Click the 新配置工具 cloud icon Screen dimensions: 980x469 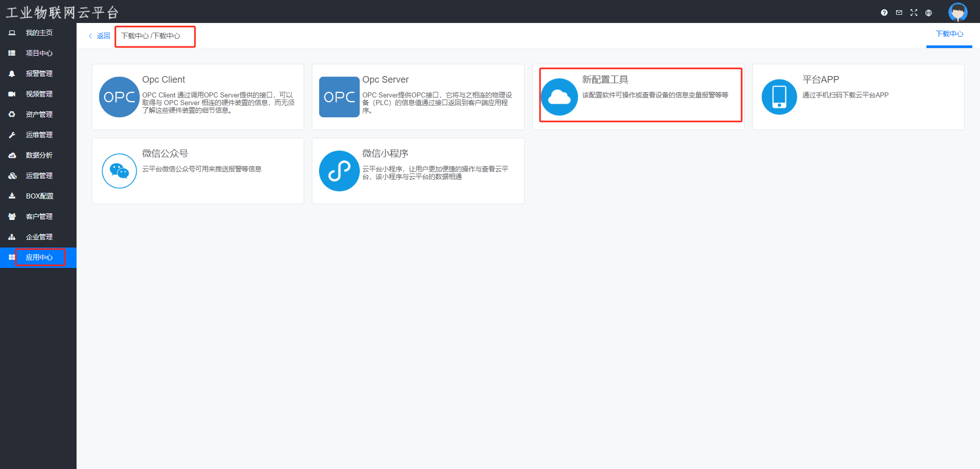559,97
